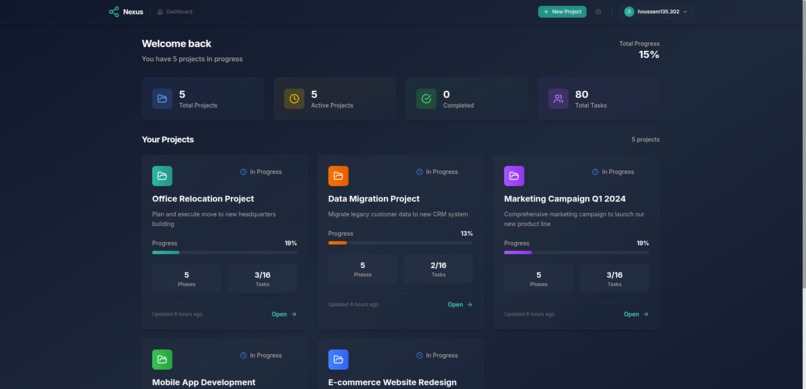The height and width of the screenshot is (389, 806).
Task: Click the Office Relocation Project title
Action: (203, 199)
